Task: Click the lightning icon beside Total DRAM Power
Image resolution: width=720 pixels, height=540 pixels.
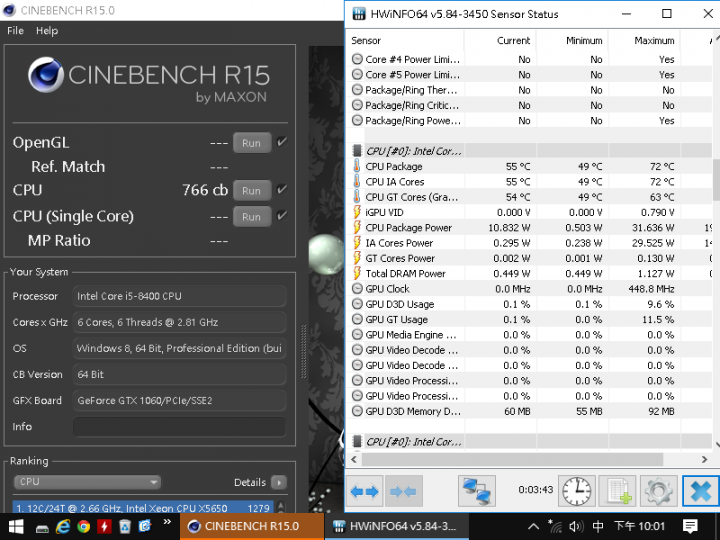Action: pyautogui.click(x=357, y=273)
